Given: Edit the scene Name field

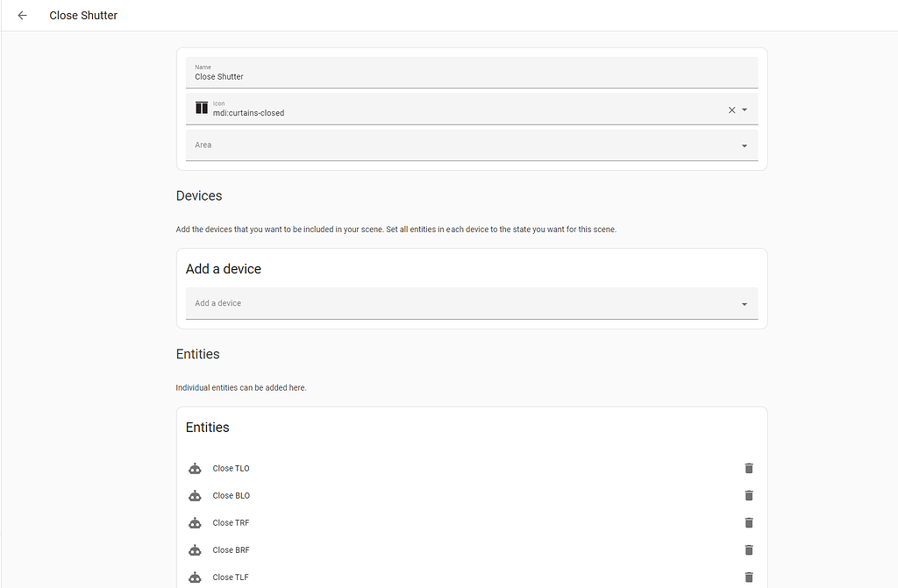Looking at the screenshot, I should tap(472, 76).
